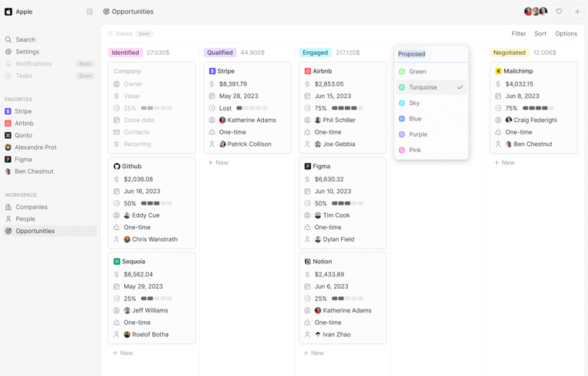Click the plus icon in top bar
Screen dimensions: 588x376
tap(577, 12)
